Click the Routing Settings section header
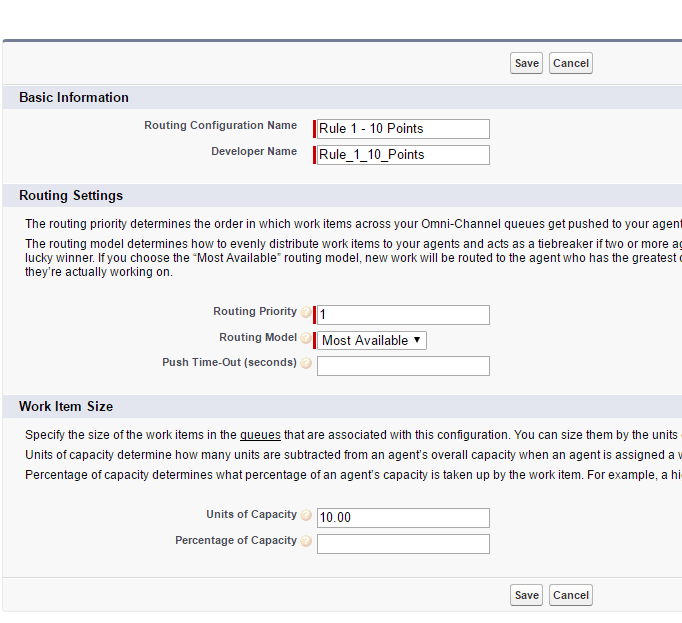The height and width of the screenshot is (623, 682). pos(71,196)
